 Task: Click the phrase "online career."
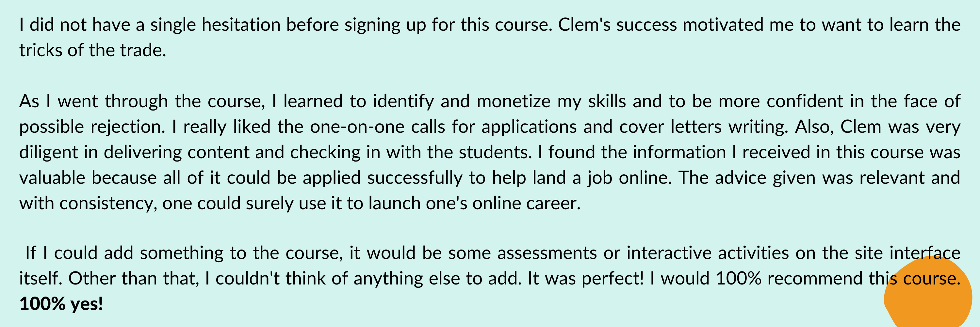(527, 203)
